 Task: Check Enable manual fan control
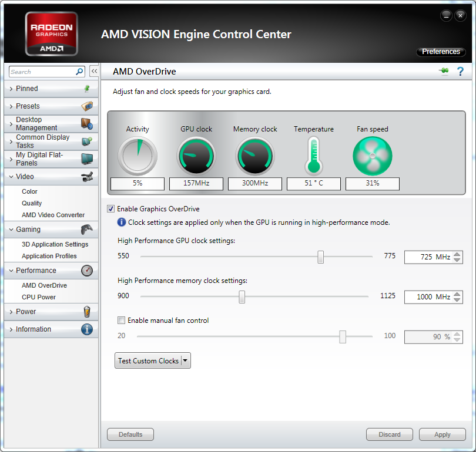(121, 320)
